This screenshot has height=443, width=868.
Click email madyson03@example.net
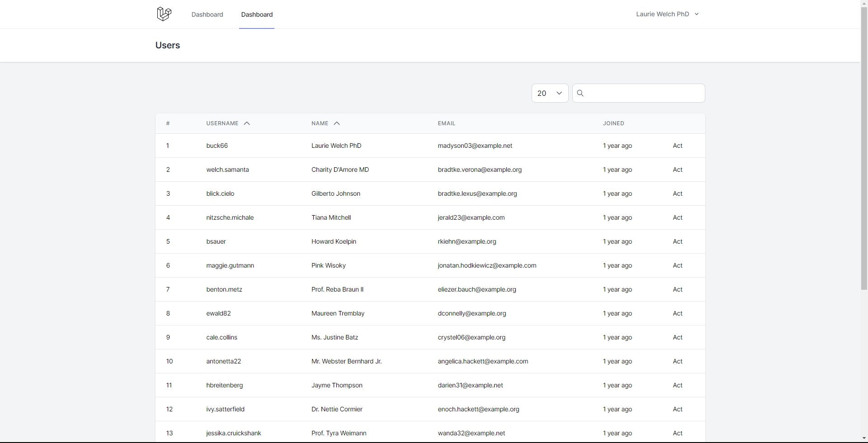[x=475, y=146]
